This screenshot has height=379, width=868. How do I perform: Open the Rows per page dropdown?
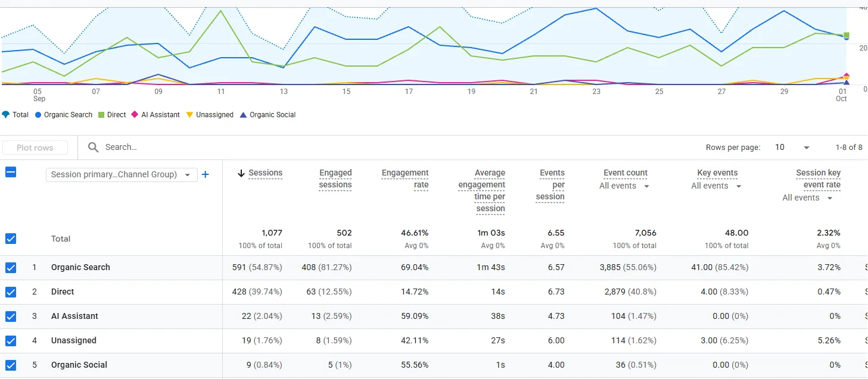tap(792, 147)
